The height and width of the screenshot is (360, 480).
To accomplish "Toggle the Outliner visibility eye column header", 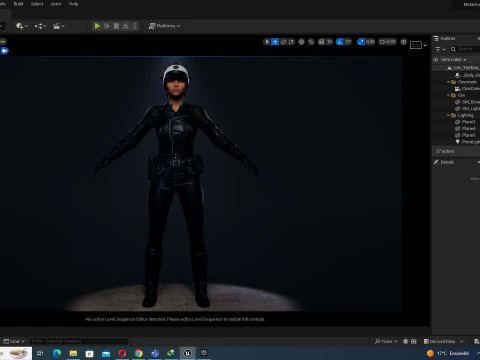I will (x=435, y=60).
